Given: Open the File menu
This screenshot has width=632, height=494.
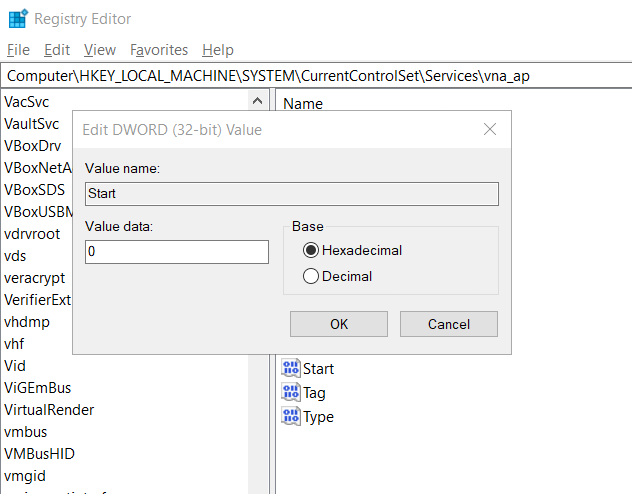Looking at the screenshot, I should pyautogui.click(x=19, y=50).
